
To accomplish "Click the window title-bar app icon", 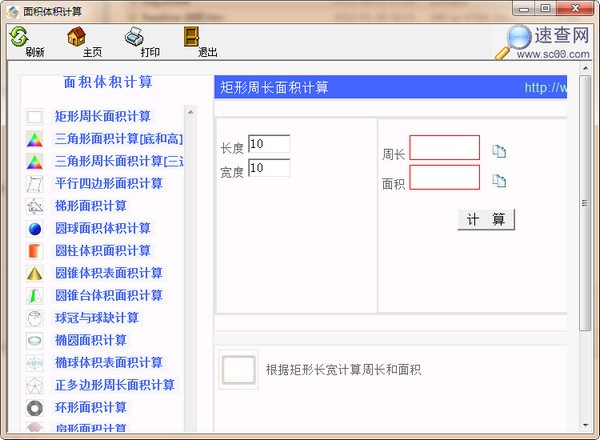I will pyautogui.click(x=13, y=11).
